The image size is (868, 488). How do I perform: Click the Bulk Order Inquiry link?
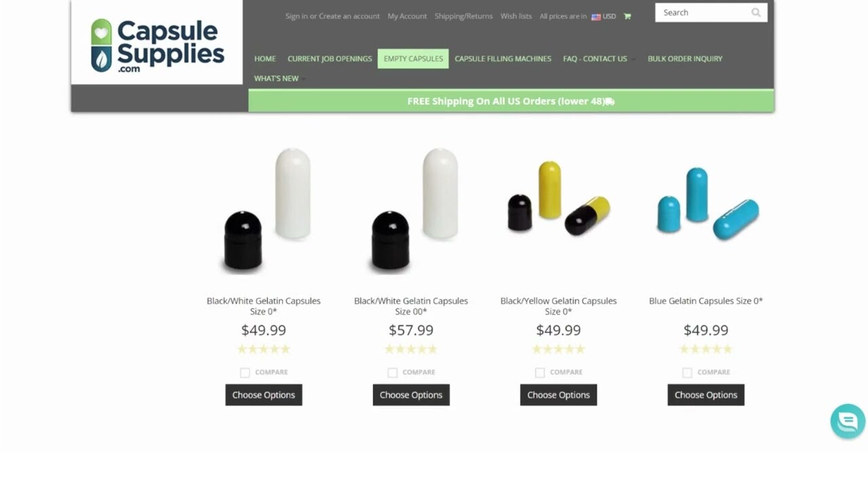pyautogui.click(x=685, y=59)
